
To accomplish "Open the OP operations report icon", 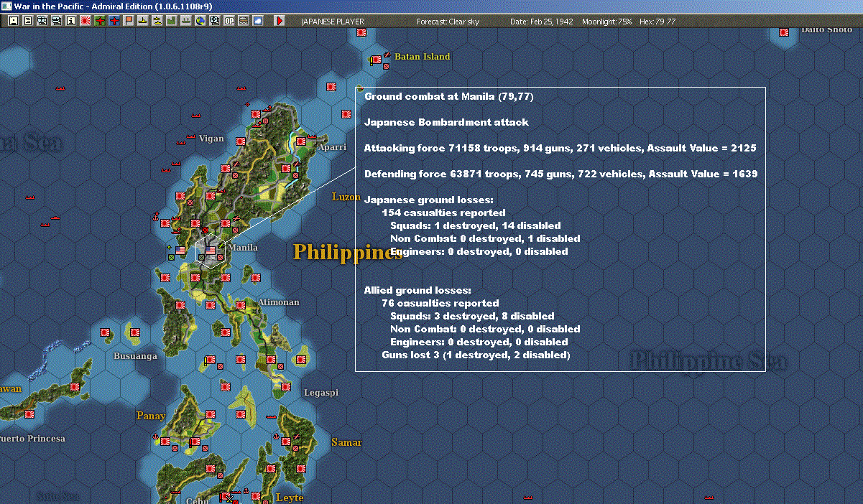I will (x=229, y=21).
